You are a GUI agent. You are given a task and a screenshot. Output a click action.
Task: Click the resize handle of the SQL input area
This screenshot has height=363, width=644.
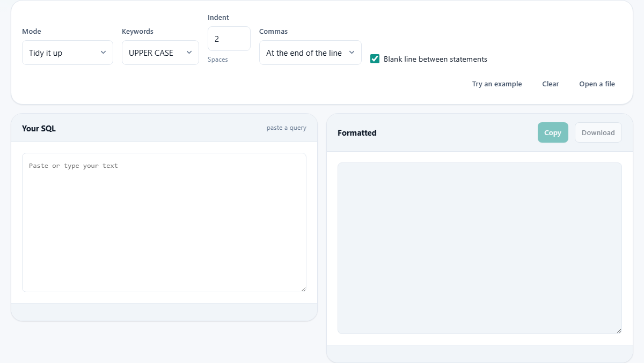click(303, 289)
